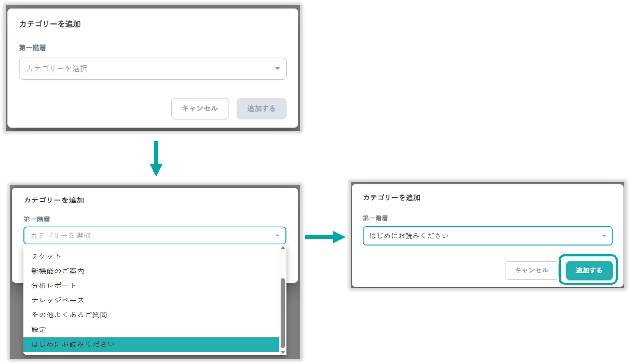Click caret arrow in right dialog's select
This screenshot has height=364, width=630.
(x=604, y=236)
